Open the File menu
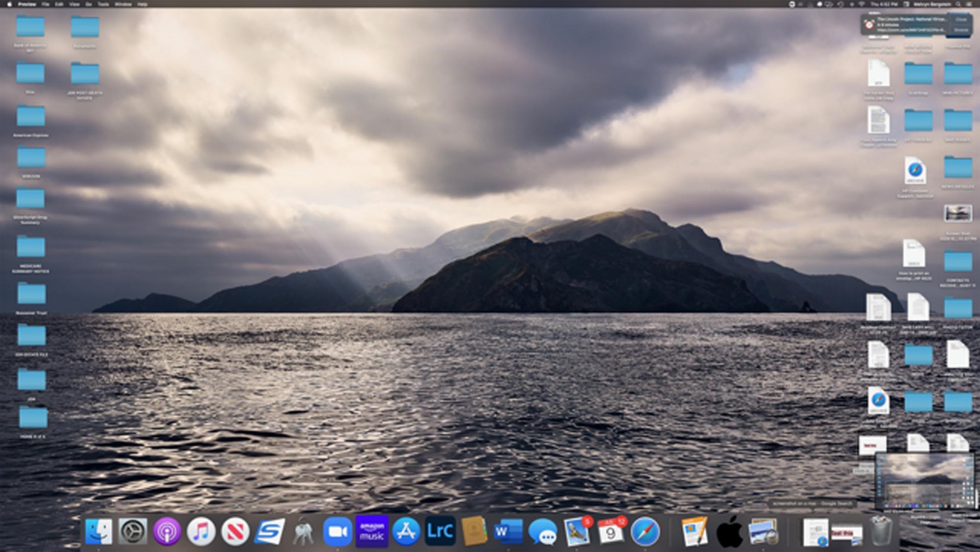The height and width of the screenshot is (552, 980). (x=46, y=4)
